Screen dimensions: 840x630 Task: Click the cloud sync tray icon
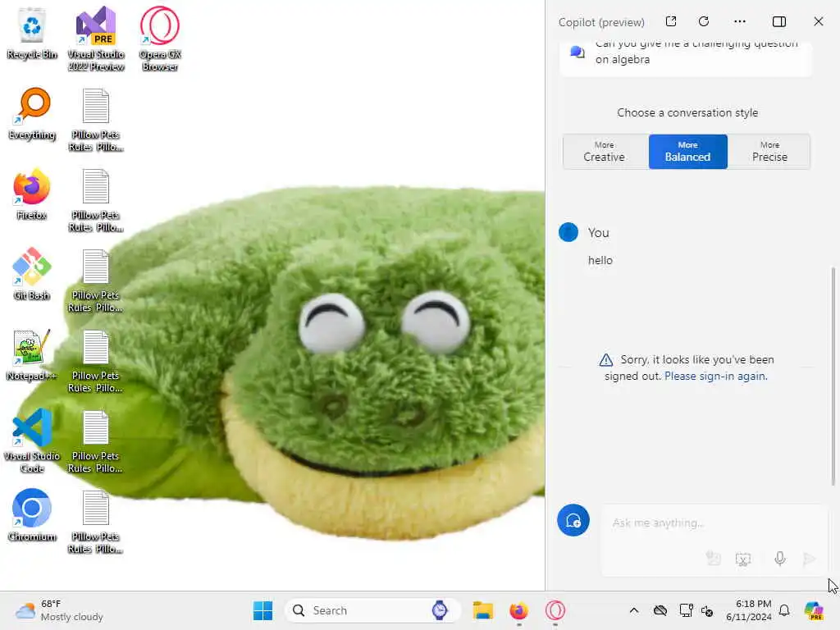tap(660, 610)
